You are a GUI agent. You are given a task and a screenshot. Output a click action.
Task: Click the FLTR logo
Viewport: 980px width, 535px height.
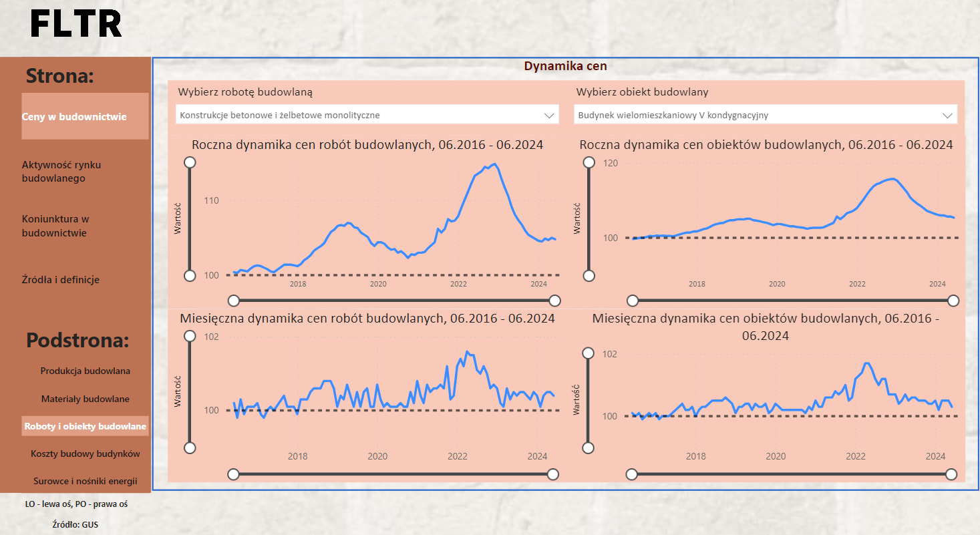tap(76, 25)
